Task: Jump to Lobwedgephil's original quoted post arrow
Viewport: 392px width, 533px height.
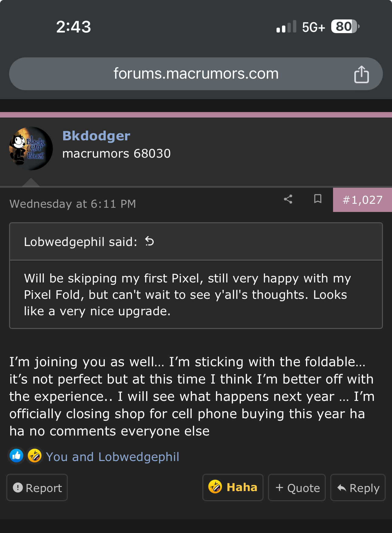Action: coord(150,241)
